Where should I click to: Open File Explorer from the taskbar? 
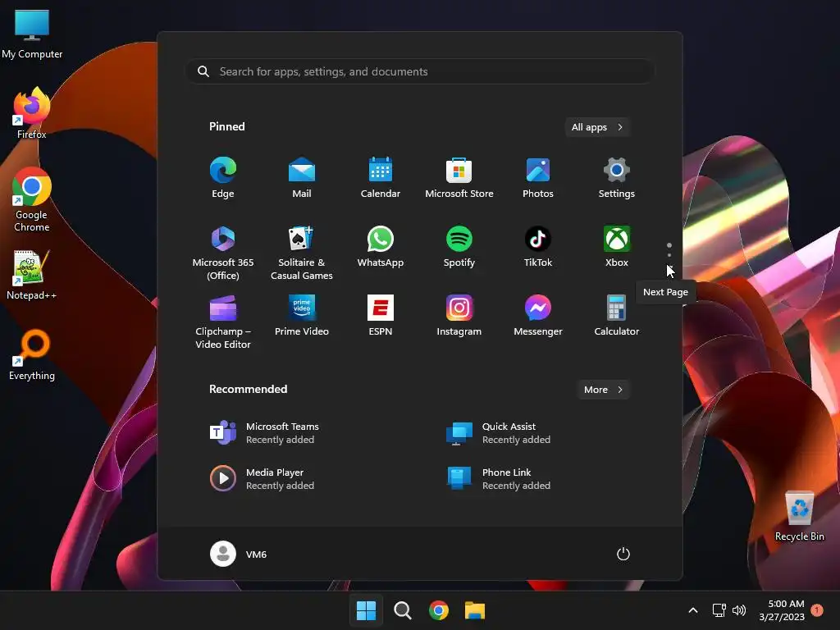tap(475, 610)
